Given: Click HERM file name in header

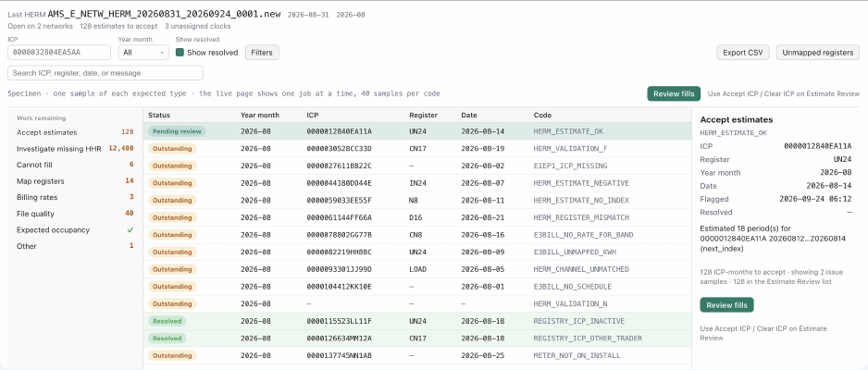Looking at the screenshot, I should tap(165, 15).
